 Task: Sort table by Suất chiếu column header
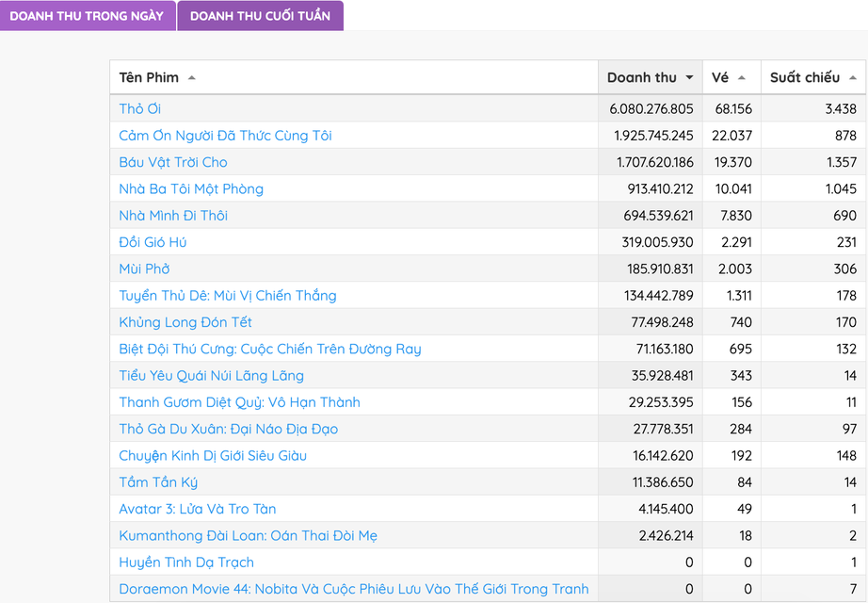point(804,77)
